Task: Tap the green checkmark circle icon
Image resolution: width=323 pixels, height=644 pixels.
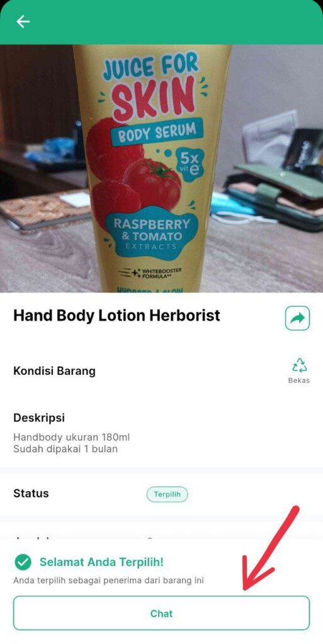Action: (23, 562)
